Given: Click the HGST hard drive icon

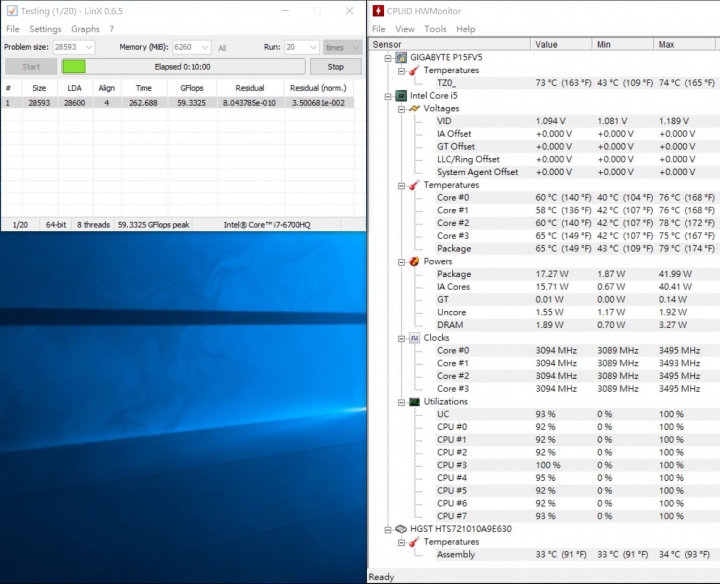Looking at the screenshot, I should [401, 529].
